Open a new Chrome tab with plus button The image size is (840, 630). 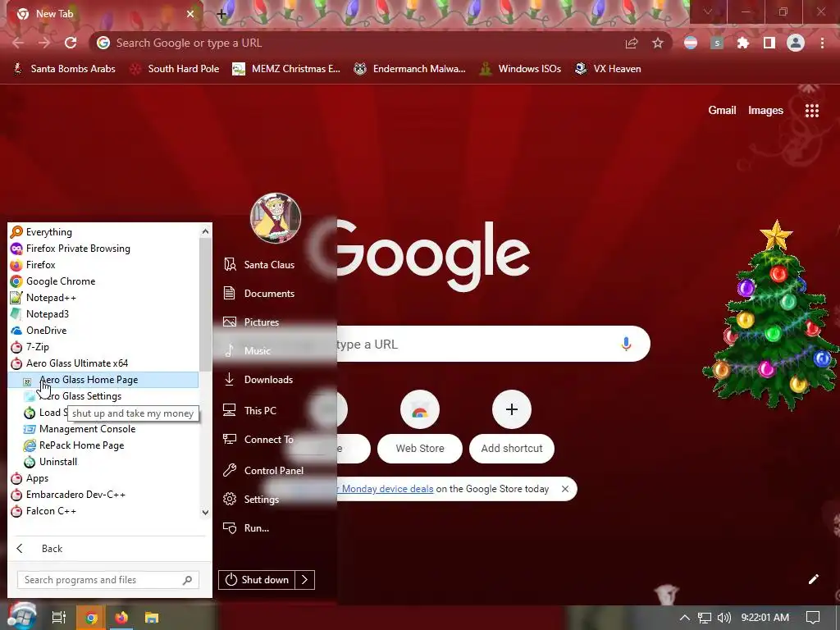(x=221, y=14)
